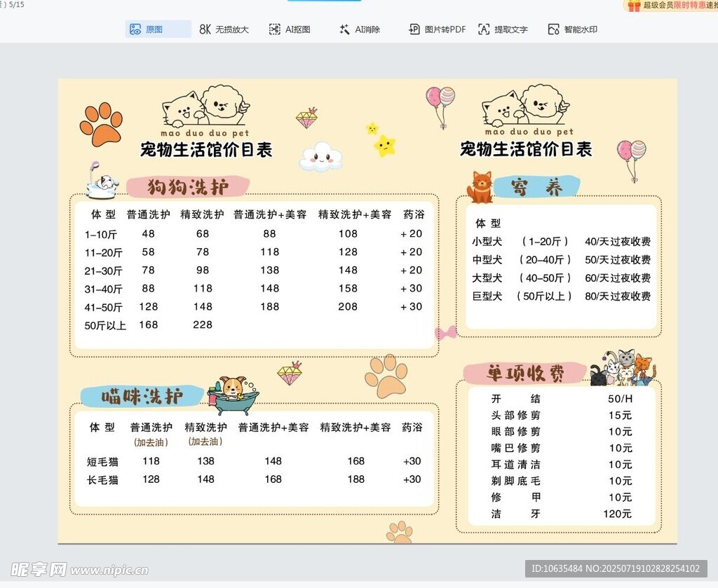
Task: Click the 5/15 page counter
Action: coord(14,4)
